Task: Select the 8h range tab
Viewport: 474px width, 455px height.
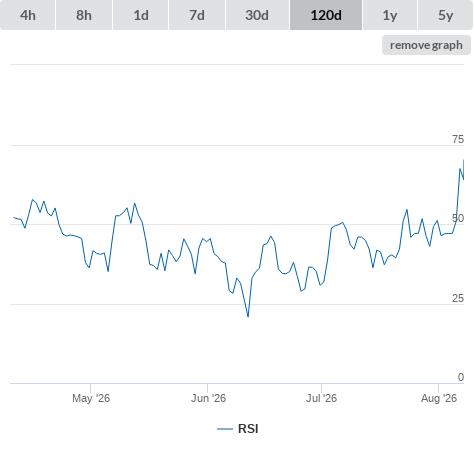Action: [x=84, y=15]
